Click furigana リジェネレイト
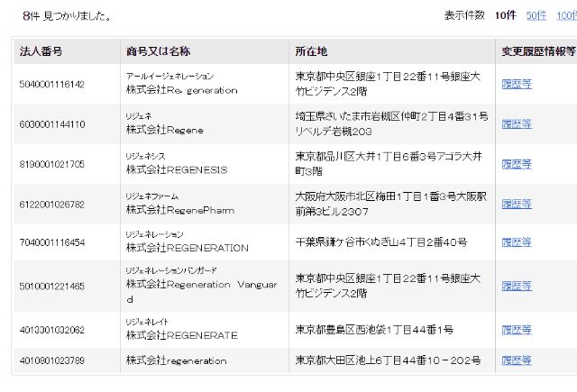 point(147,322)
